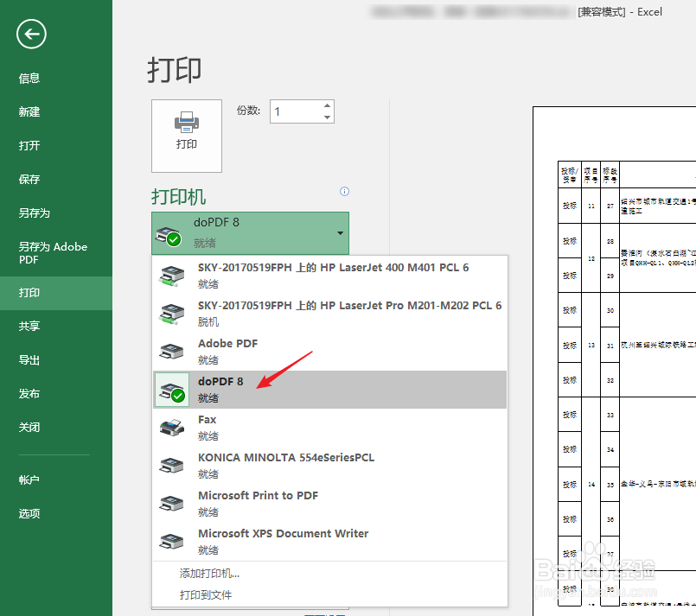Choose 'Microsoft XPS Document Writer' name

point(284,534)
